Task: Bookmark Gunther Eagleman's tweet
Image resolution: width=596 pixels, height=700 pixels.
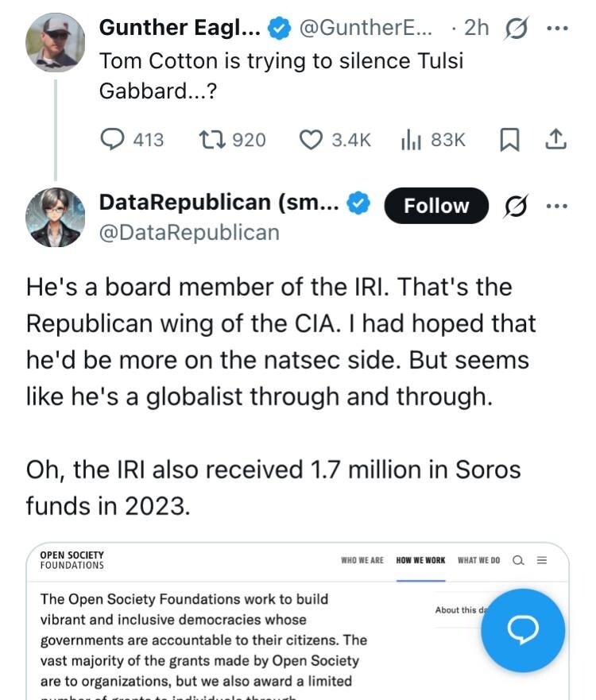Action: click(508, 140)
